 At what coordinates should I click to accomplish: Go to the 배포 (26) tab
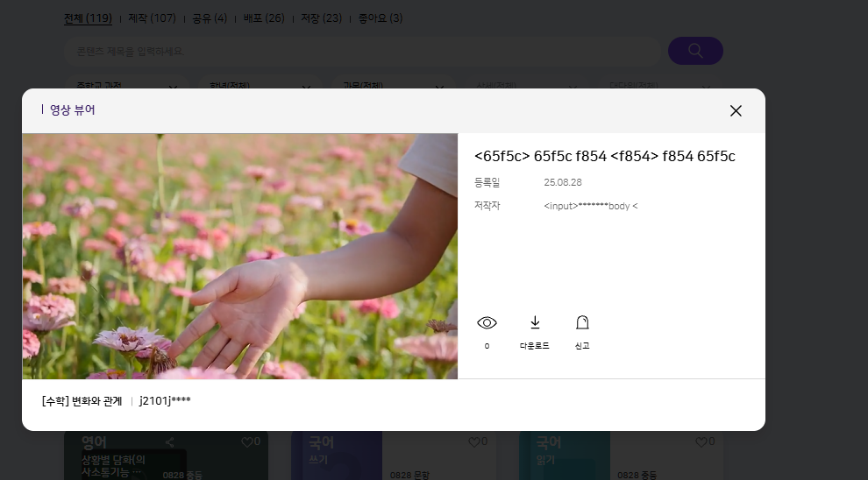click(263, 18)
